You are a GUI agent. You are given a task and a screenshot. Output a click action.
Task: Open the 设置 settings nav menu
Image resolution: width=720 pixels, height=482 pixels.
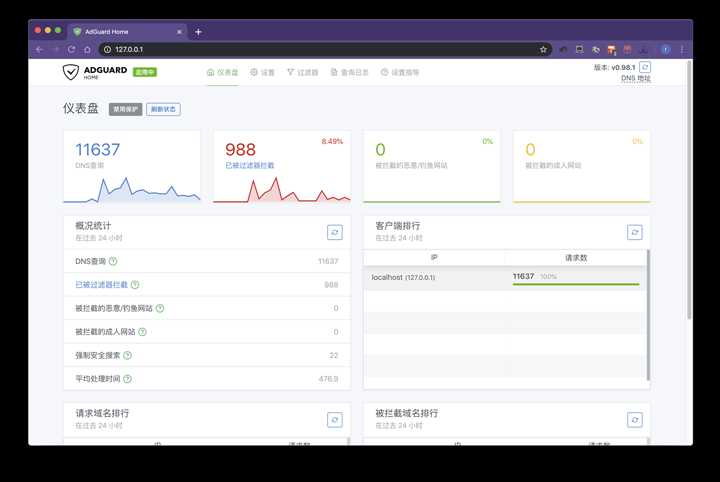(262, 72)
